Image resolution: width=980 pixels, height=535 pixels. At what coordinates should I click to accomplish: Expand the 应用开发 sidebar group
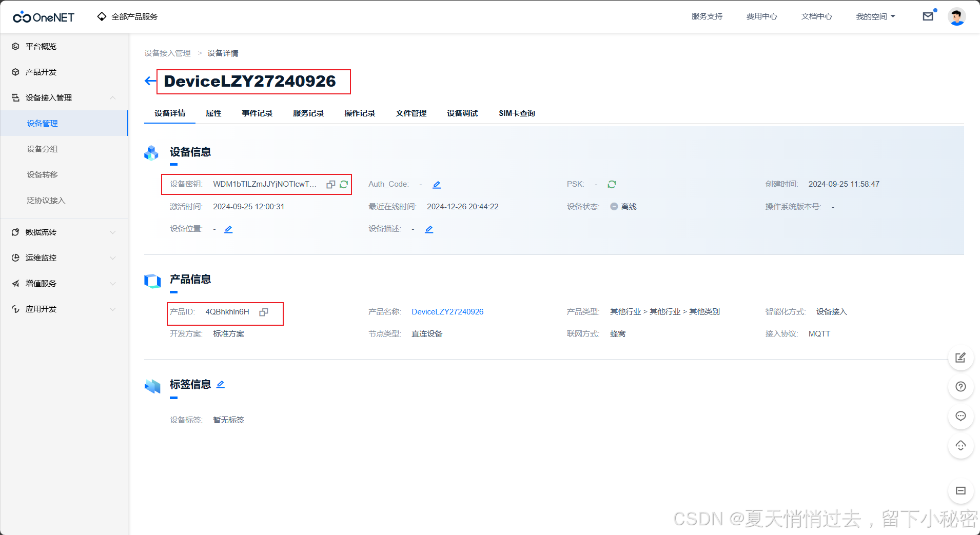pyautogui.click(x=64, y=309)
